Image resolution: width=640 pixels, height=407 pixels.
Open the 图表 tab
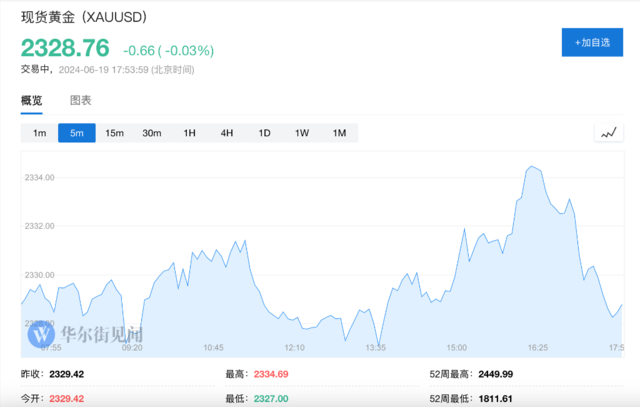[81, 100]
